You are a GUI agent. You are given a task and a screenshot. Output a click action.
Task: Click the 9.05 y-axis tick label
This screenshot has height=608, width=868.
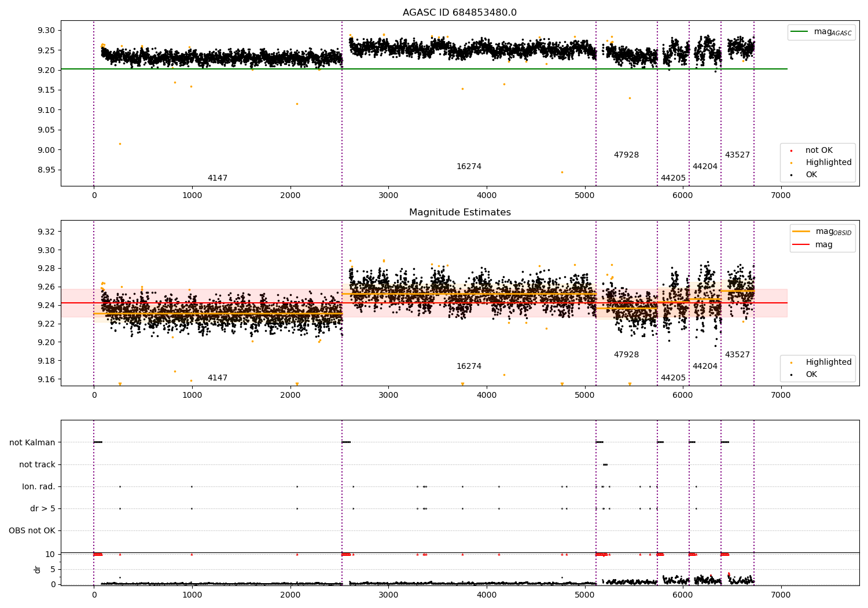(46, 130)
